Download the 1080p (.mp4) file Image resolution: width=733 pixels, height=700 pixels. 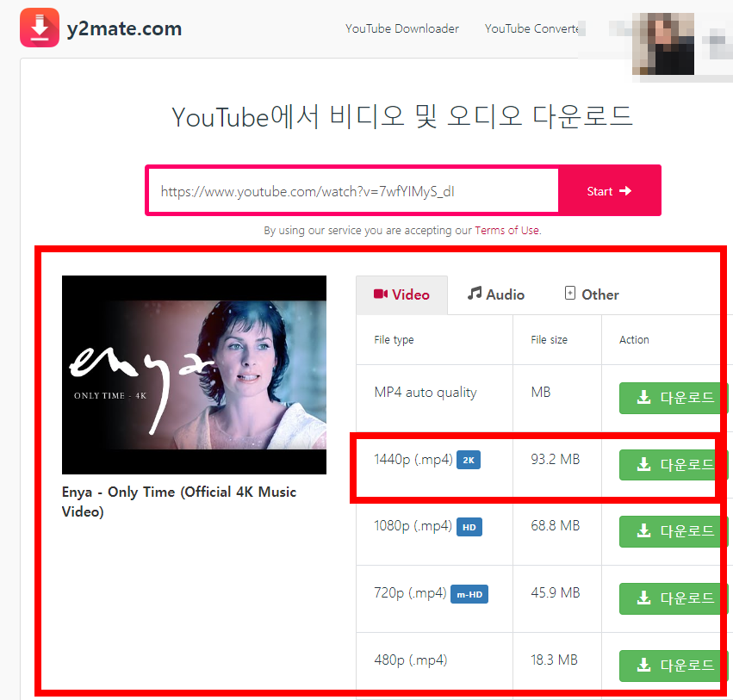(674, 531)
